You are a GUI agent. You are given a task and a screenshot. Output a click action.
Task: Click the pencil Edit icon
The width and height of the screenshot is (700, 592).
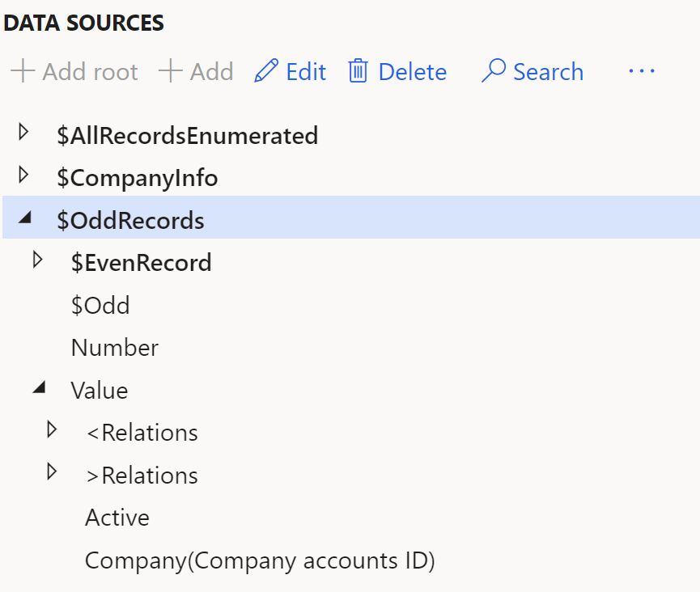265,72
